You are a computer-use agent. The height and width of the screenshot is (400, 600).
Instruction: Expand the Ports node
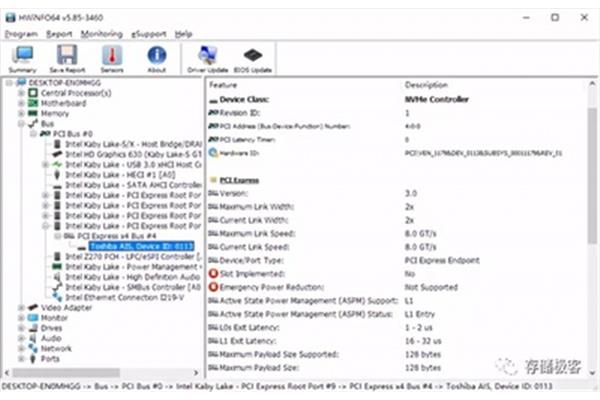tap(21, 359)
